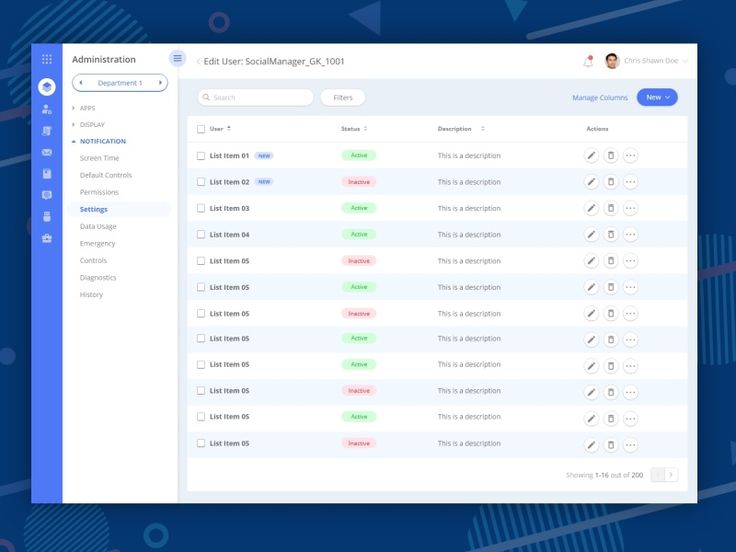The width and height of the screenshot is (736, 552).
Task: Open the chat bubble sidebar icon
Action: tap(46, 195)
